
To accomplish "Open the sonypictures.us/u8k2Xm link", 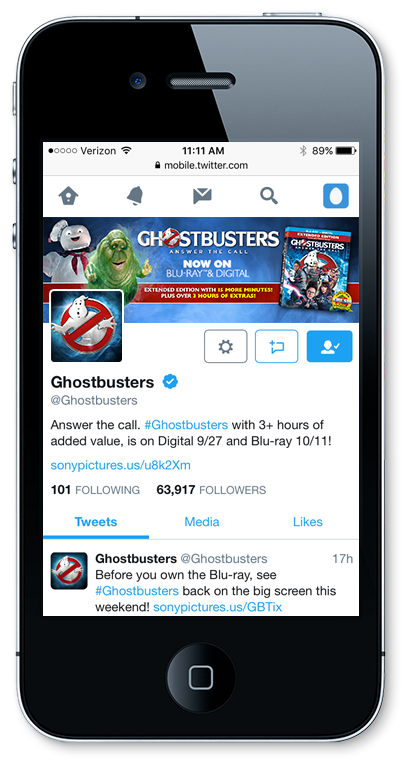I will point(121,466).
